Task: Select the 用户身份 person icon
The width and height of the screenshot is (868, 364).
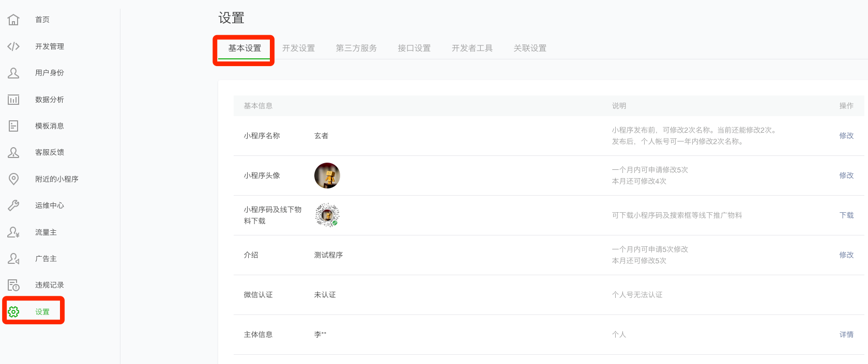Action: click(13, 73)
